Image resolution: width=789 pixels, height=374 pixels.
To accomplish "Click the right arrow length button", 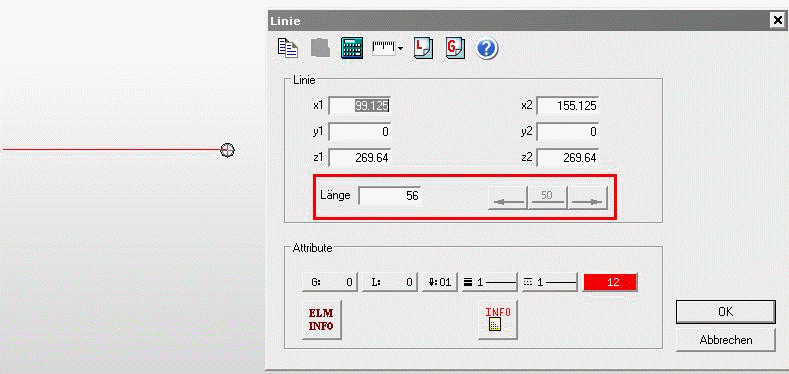I will coord(588,198).
